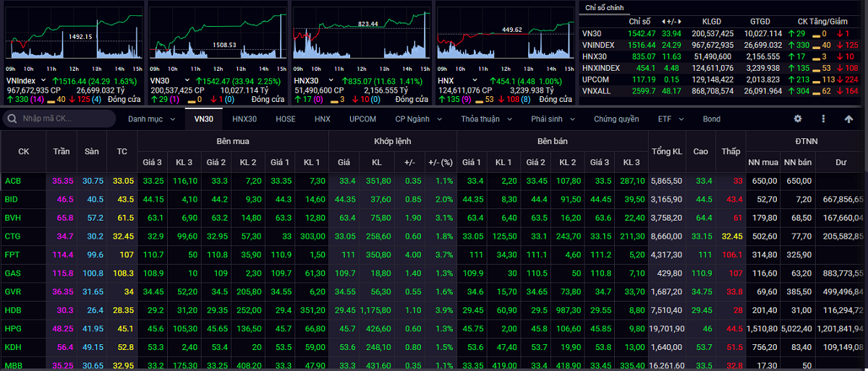Viewport: 868px width, 371px height.
Task: Open the settings gear icon
Action: [x=798, y=119]
